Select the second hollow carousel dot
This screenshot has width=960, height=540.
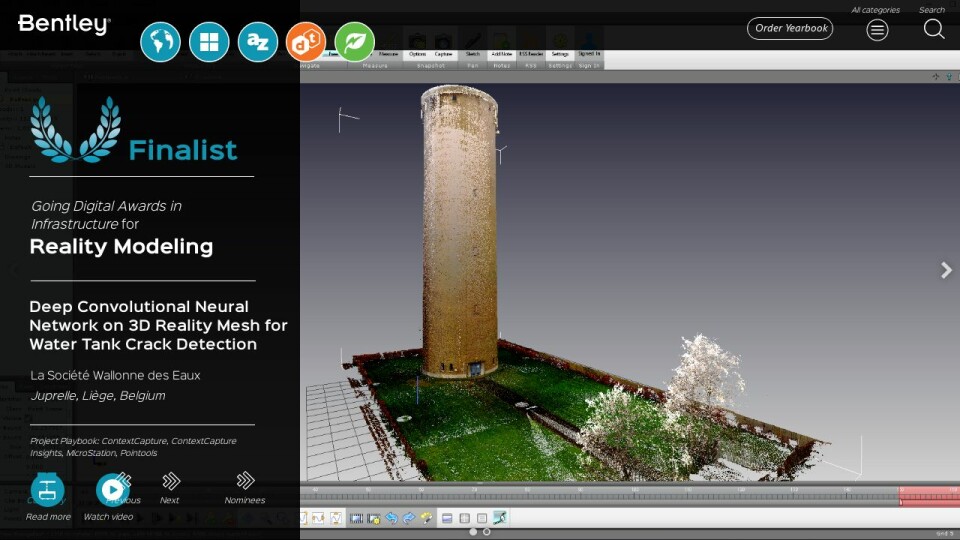click(487, 532)
